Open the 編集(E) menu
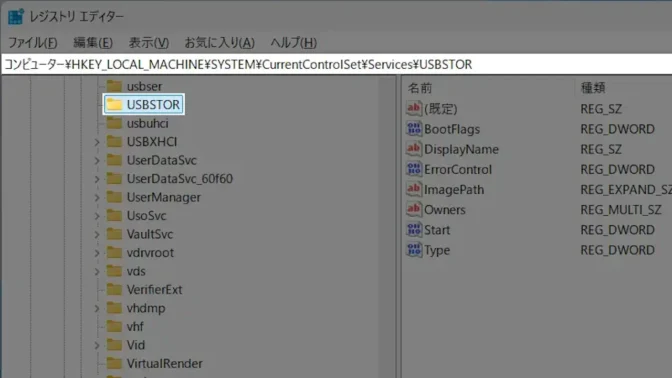 pos(93,43)
